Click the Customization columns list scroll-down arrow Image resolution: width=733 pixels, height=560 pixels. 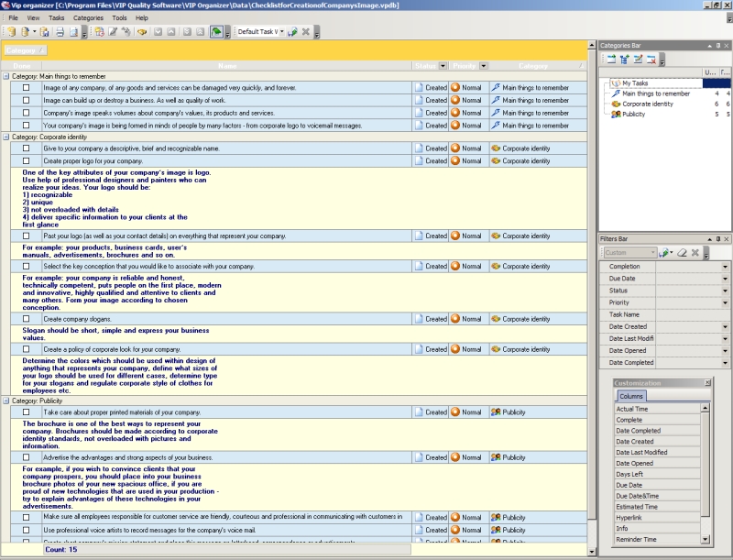click(705, 540)
